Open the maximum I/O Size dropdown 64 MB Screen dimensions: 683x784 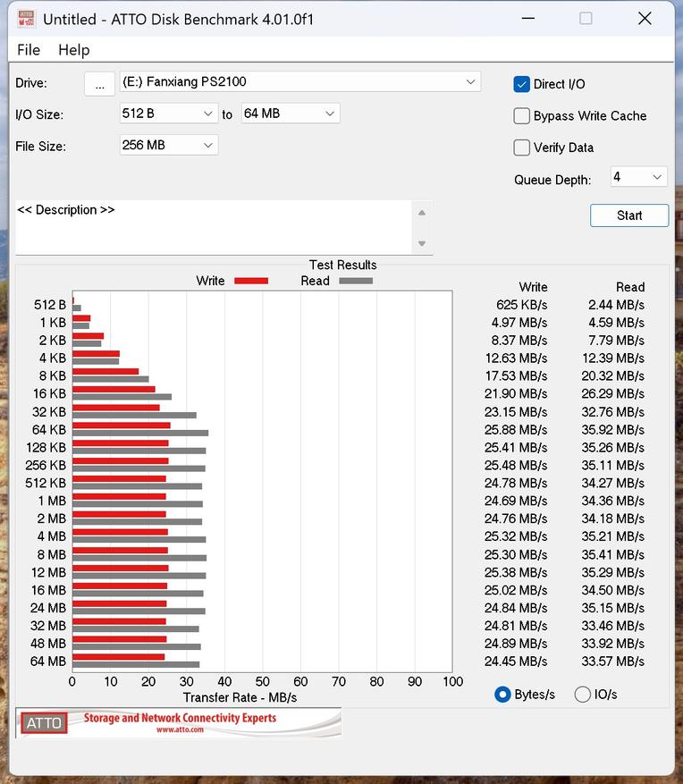point(290,114)
